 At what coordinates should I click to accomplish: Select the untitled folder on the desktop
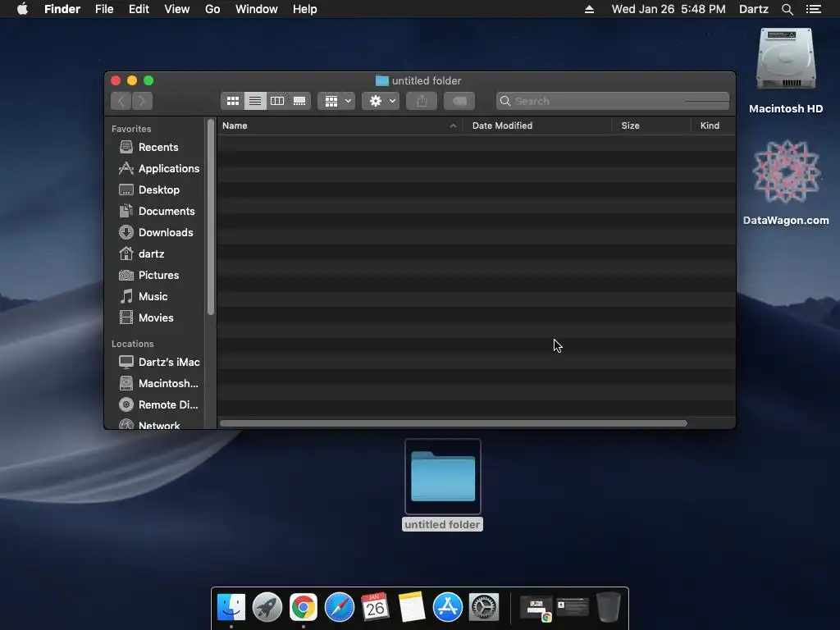[x=442, y=477]
